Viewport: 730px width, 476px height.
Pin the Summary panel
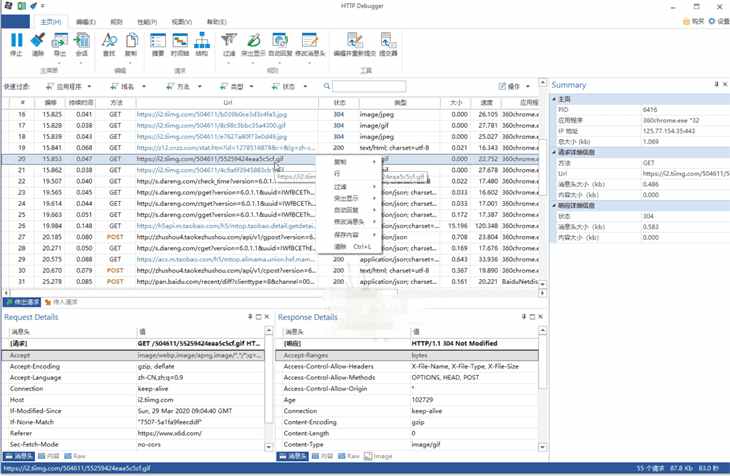click(716, 84)
